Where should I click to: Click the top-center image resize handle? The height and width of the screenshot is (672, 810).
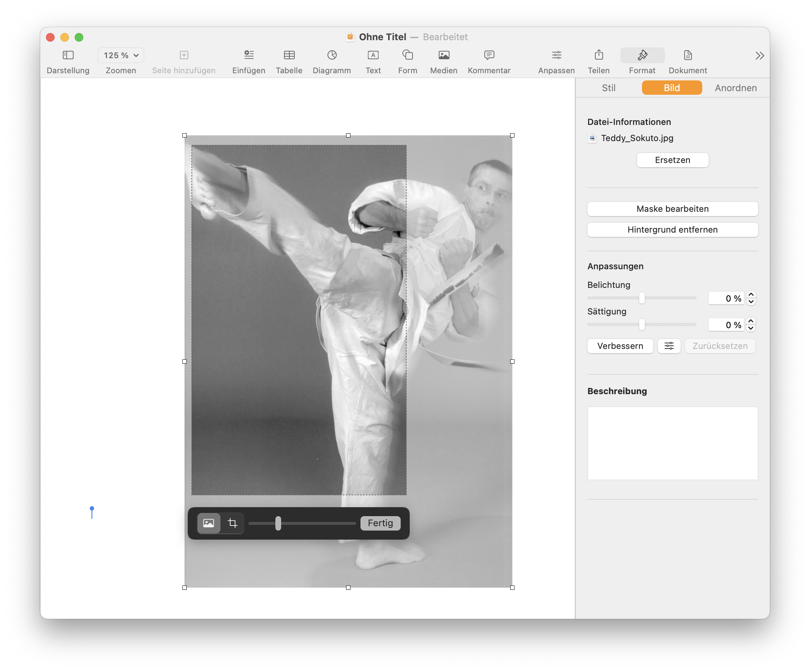click(x=348, y=135)
